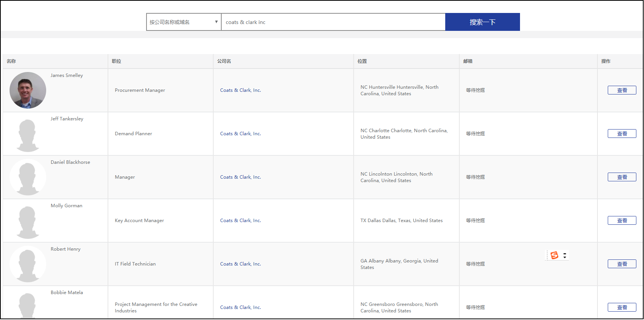
Task: Click location NC Lincolnton Lincolnton, North Carolina
Action: (396, 177)
